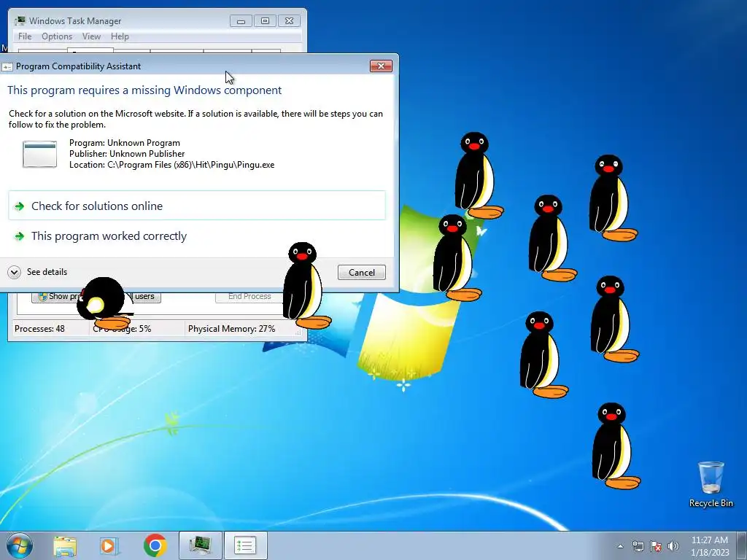Viewport: 747px width, 560px height.
Task: Launch Windows Media Player from the taskbar
Action: [109, 545]
